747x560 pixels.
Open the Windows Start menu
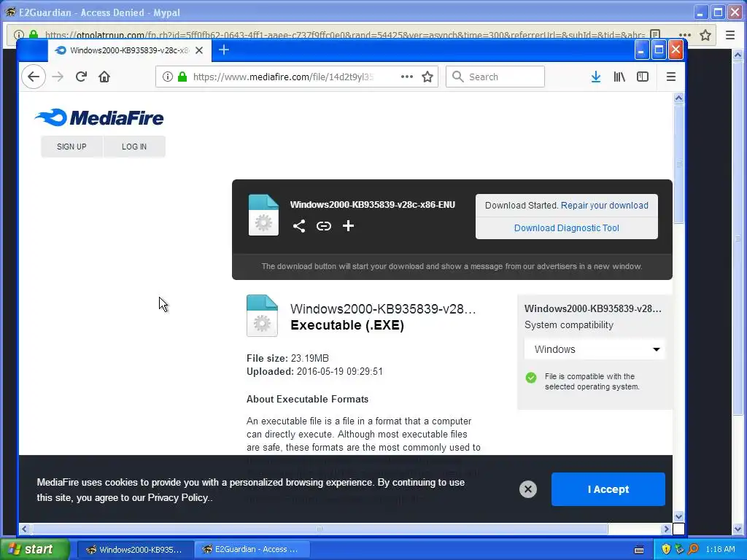click(34, 550)
